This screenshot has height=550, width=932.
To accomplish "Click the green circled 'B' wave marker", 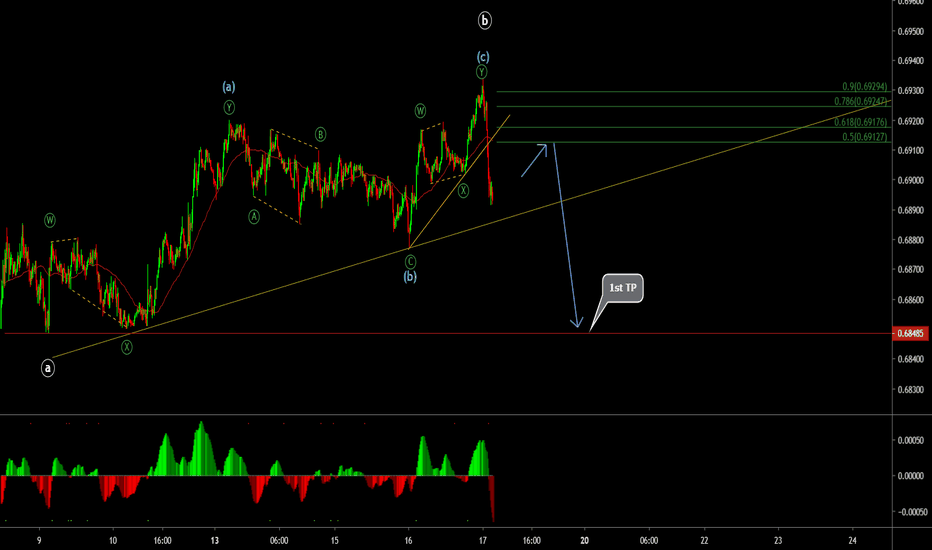I will click(x=321, y=134).
